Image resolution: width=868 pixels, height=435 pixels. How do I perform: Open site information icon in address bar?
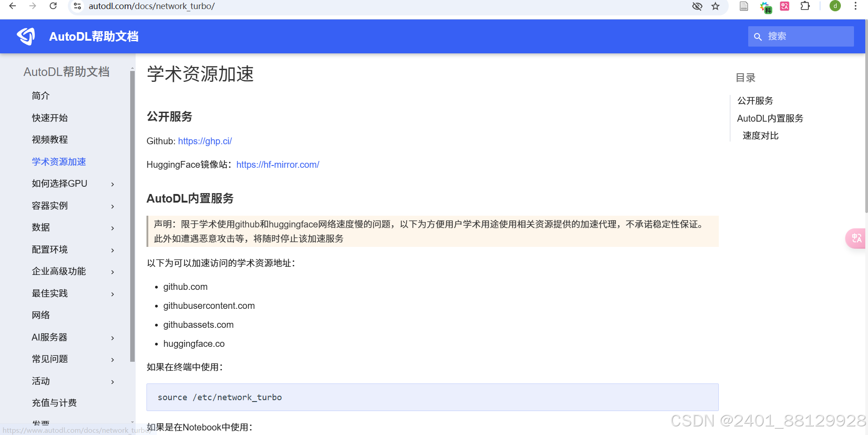pyautogui.click(x=77, y=6)
